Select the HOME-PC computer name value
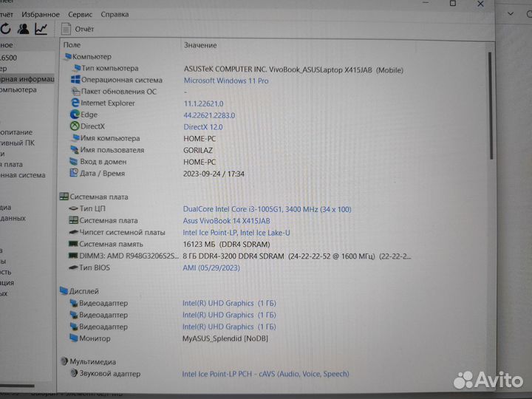The image size is (532, 399). 199,139
